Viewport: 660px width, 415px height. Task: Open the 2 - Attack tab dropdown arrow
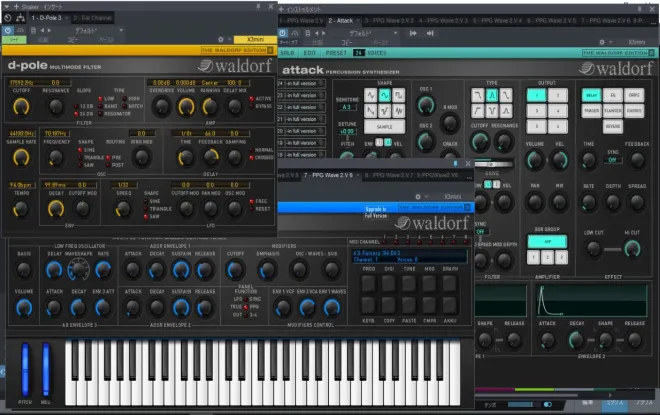358,21
